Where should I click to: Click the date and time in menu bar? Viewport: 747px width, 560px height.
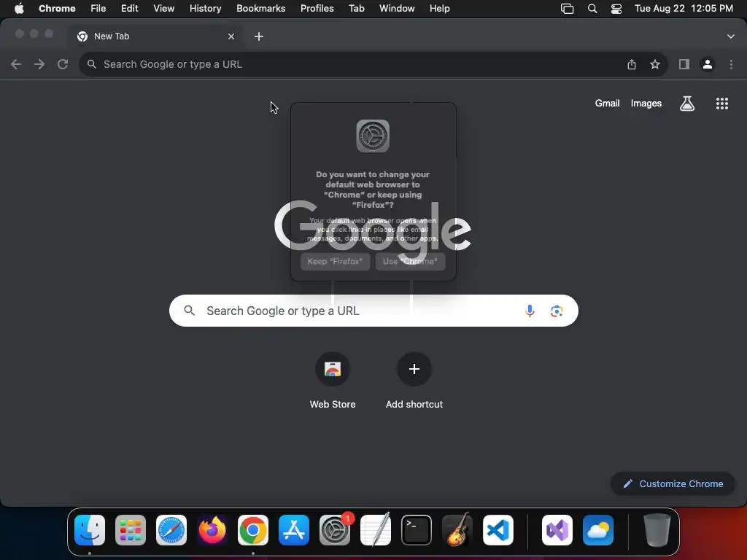(684, 9)
